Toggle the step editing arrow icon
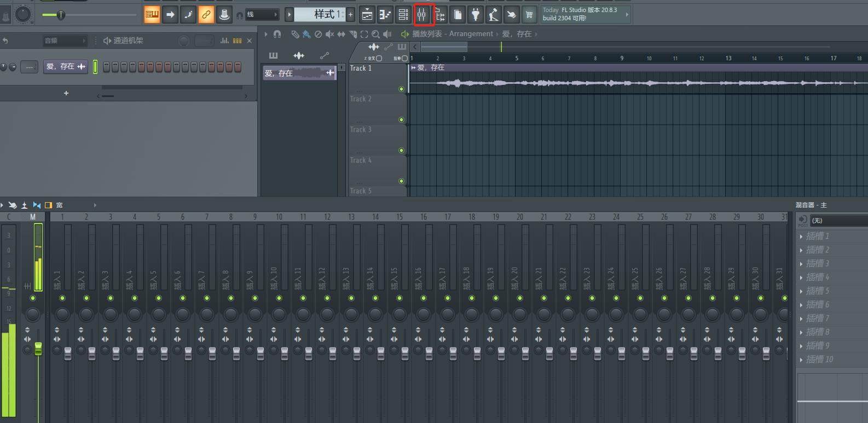This screenshot has height=423, width=868. click(x=170, y=15)
